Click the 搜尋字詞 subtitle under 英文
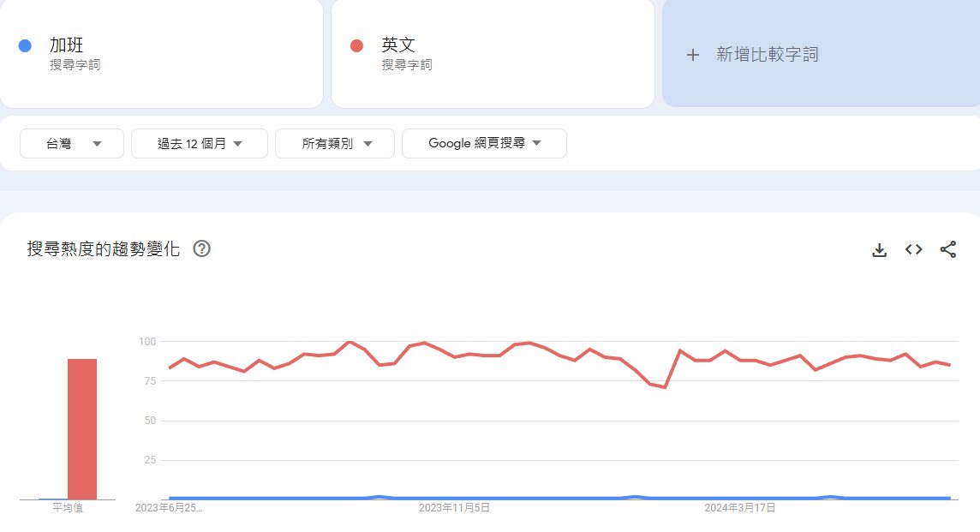This screenshot has width=980, height=532. [407, 65]
